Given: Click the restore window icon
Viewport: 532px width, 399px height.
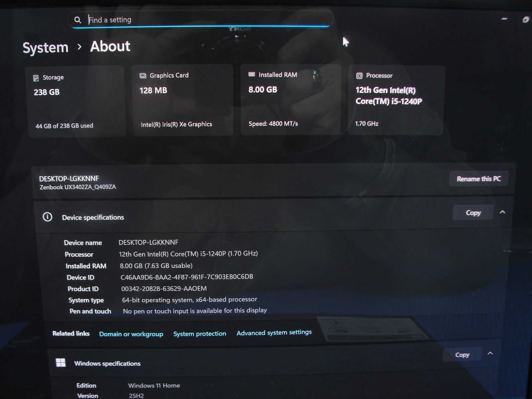Looking at the screenshot, I should (x=525, y=20).
